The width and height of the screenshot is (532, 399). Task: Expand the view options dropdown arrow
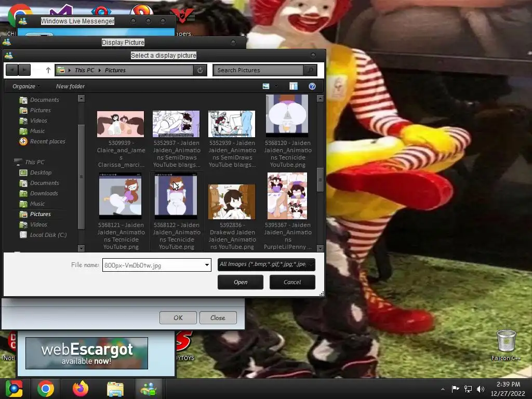(x=276, y=86)
